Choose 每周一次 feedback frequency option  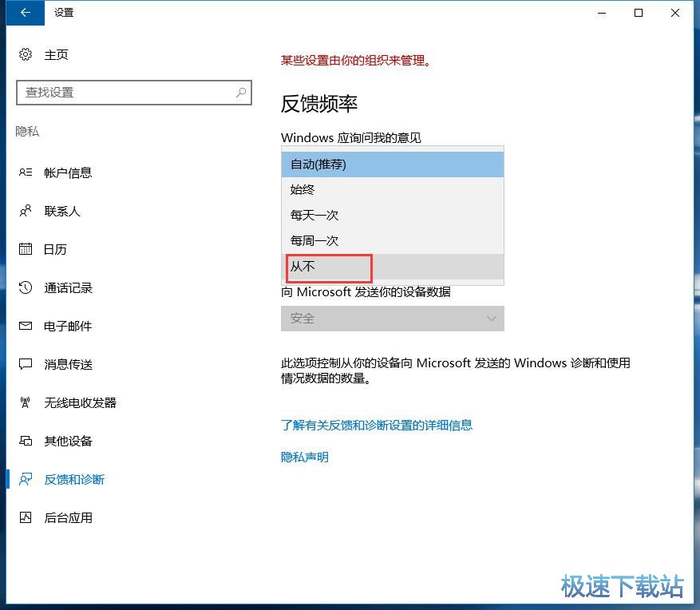(393, 240)
